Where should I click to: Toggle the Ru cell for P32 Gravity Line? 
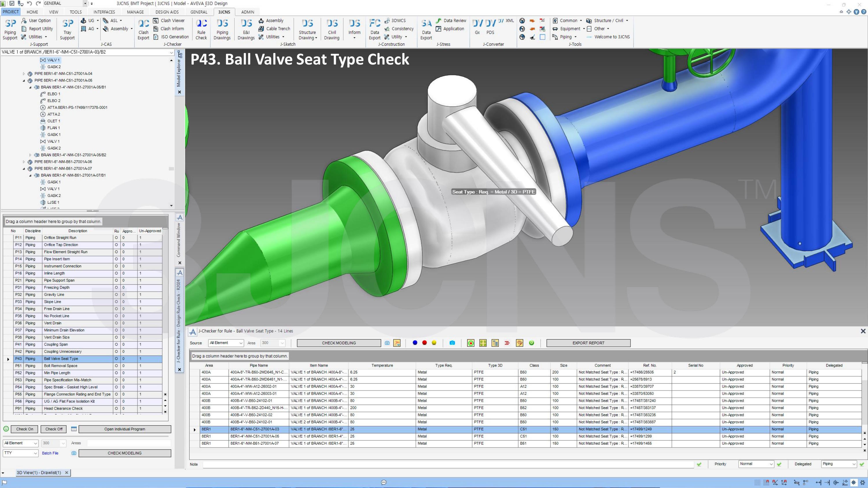point(117,295)
